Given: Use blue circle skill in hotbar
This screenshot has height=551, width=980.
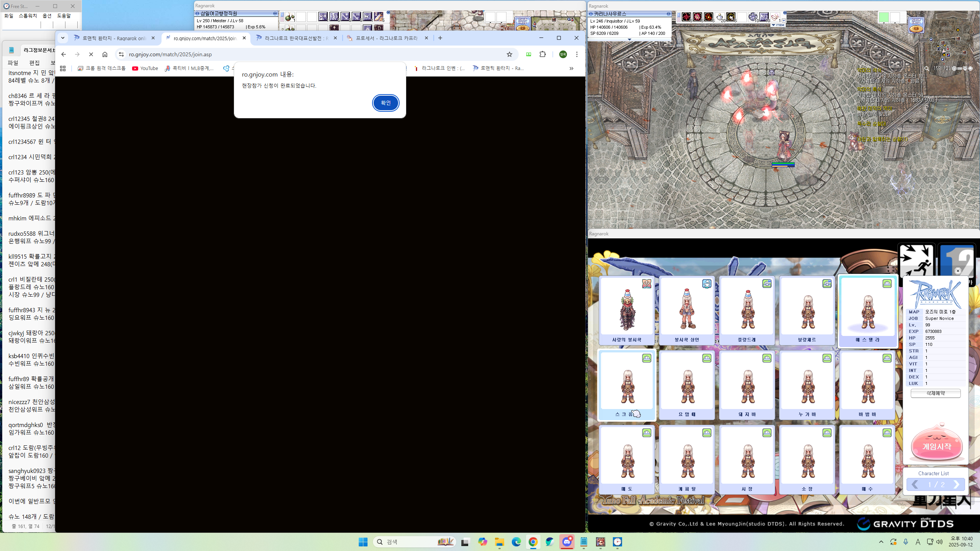Looking at the screenshot, I should (x=753, y=17).
